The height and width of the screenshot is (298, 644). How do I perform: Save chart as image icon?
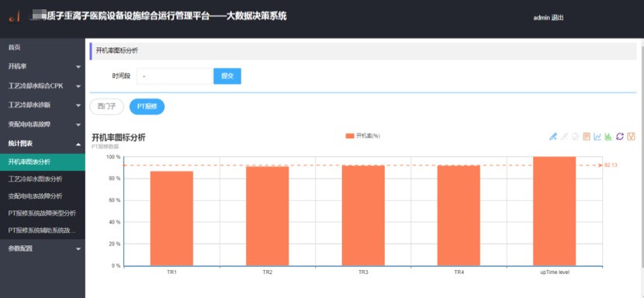pyautogui.click(x=631, y=137)
